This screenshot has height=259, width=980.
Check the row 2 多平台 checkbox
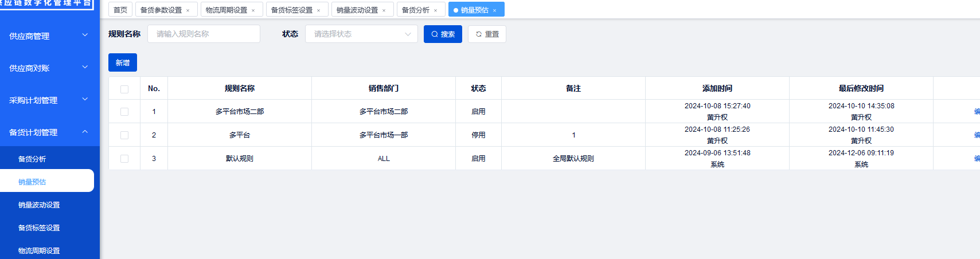click(124, 135)
